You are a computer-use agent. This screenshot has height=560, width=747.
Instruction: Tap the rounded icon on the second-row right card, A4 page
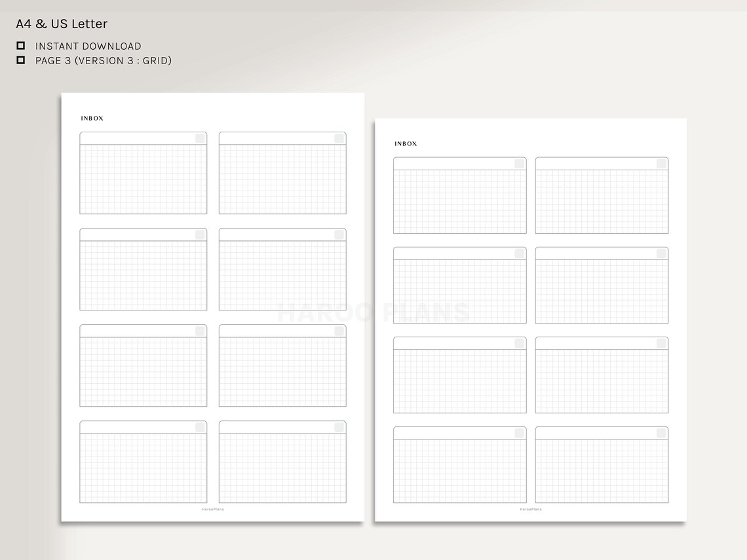click(338, 234)
